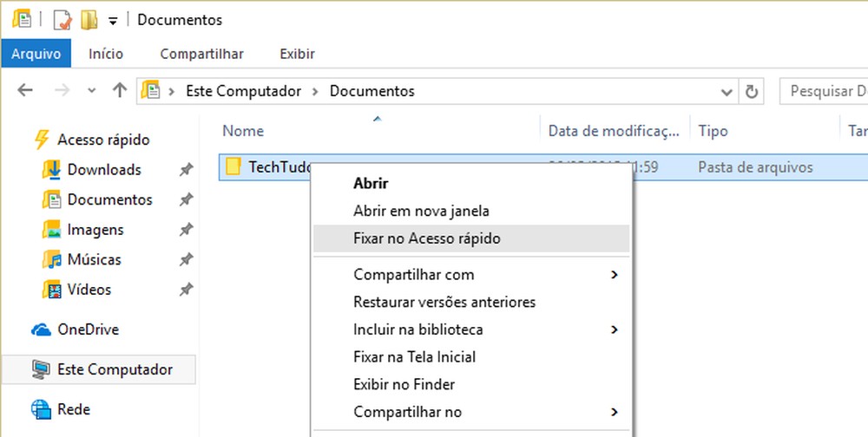Click the pin icon next to Vídeos
868x437 pixels.
point(186,290)
